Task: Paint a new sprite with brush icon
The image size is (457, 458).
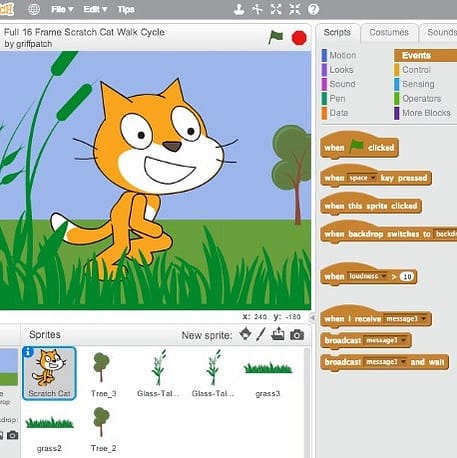Action: [x=261, y=334]
